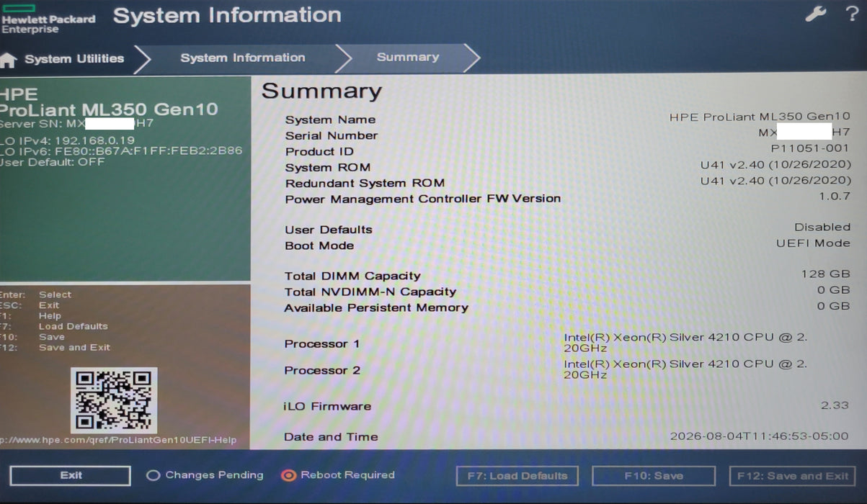Click User Default: OFF in left panel
867x504 pixels.
point(53,162)
